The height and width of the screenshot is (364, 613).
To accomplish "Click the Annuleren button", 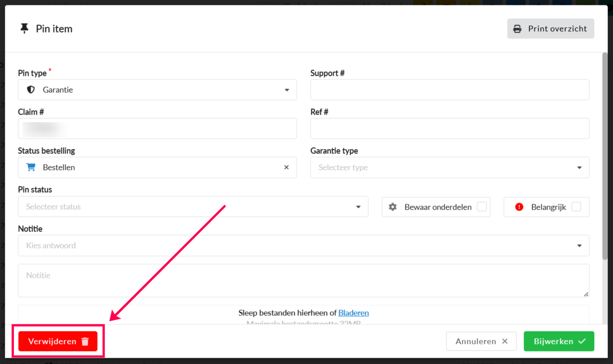I will [481, 341].
